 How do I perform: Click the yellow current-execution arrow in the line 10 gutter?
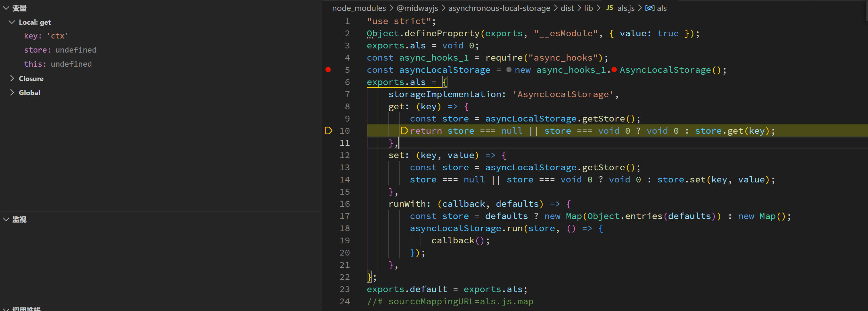tap(328, 130)
